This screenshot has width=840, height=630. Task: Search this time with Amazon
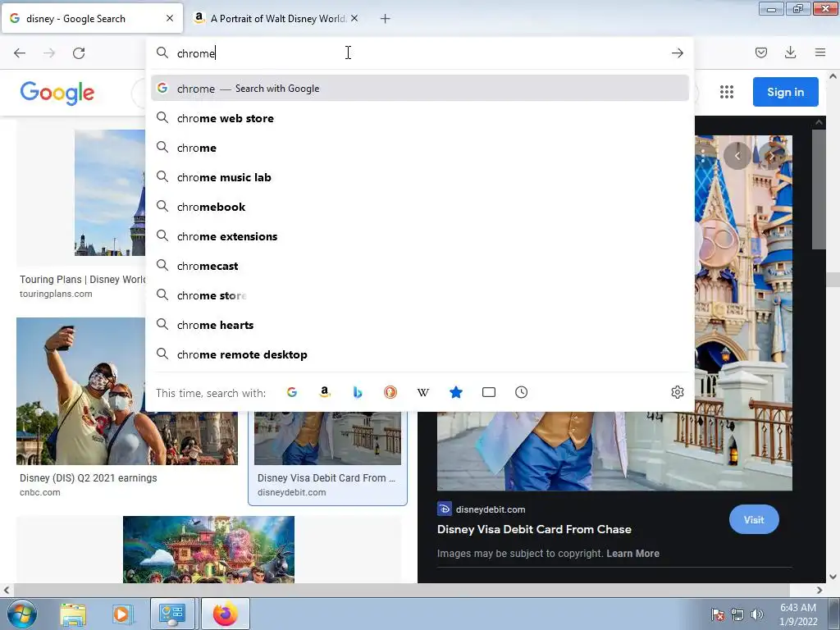pyautogui.click(x=325, y=392)
